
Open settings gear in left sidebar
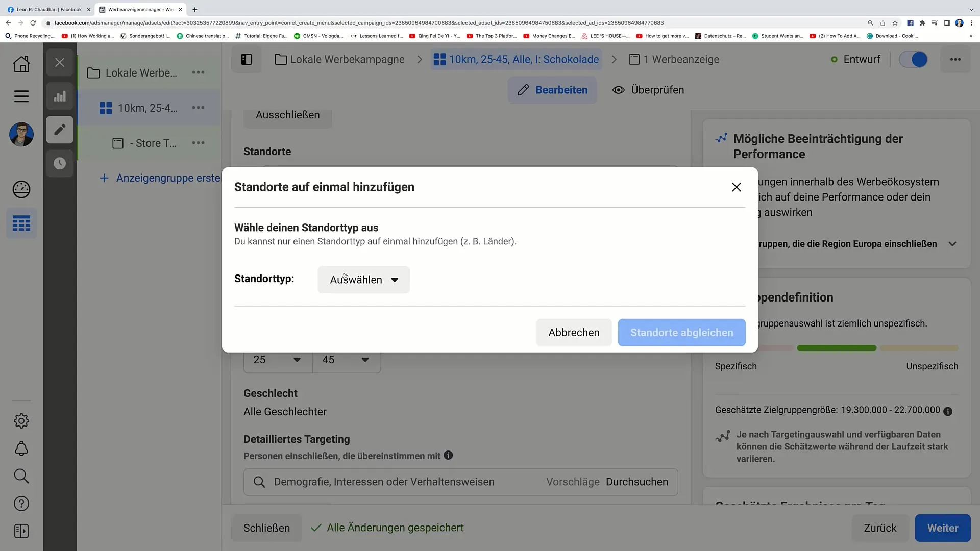pos(21,421)
